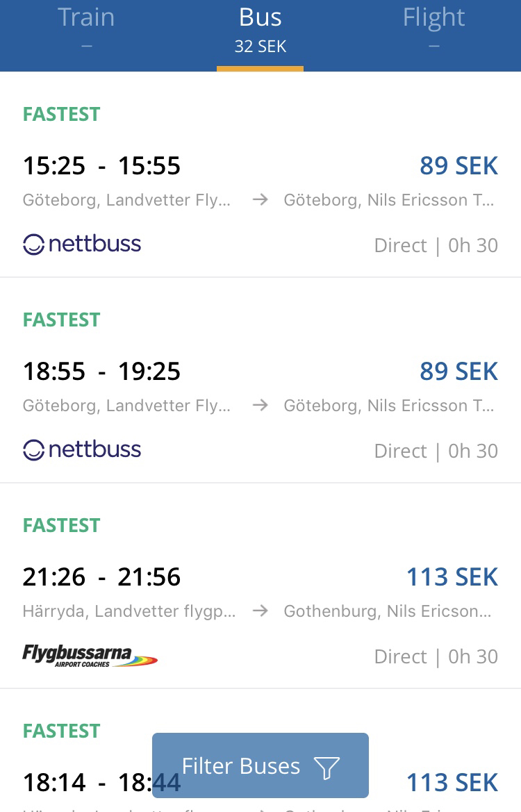Click 89 SEK price on 15:25 bus
Image resolution: width=521 pixels, height=812 pixels.
458,166
